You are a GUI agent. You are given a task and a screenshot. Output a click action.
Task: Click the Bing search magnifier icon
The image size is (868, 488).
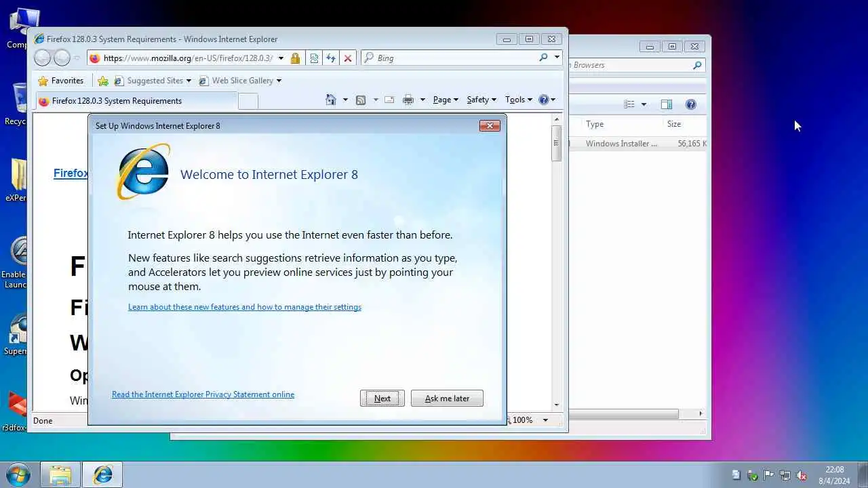543,58
